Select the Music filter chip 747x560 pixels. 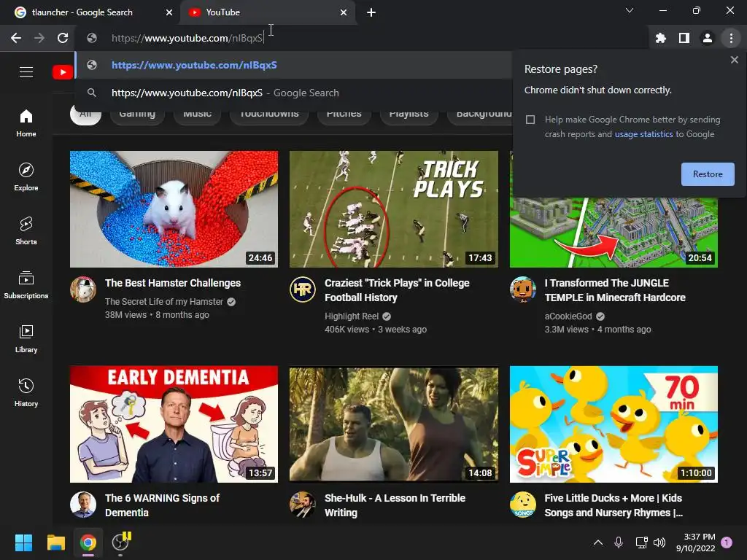[x=197, y=114]
